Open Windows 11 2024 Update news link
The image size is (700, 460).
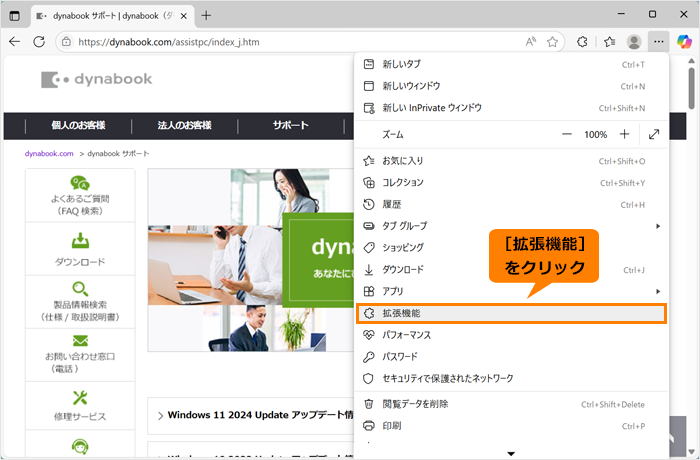tap(260, 415)
